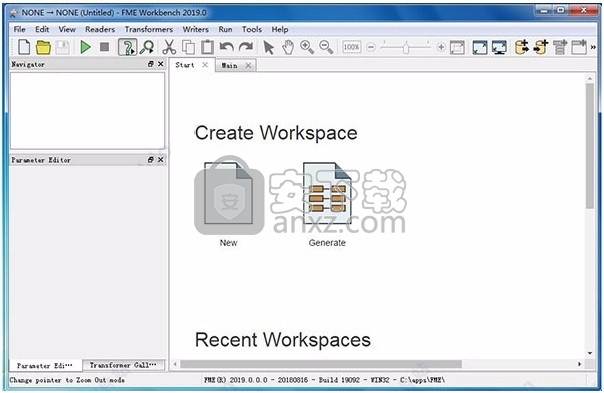Image resolution: width=604 pixels, height=393 pixels.
Task: Reset zoom with the 100% button
Action: click(x=351, y=47)
